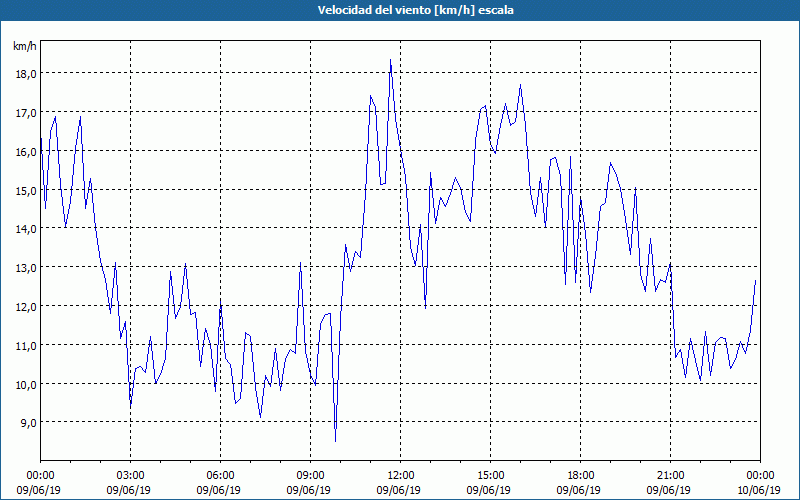The height and width of the screenshot is (500, 800).
Task: Click the 03:00 time axis label
Action: [x=131, y=476]
